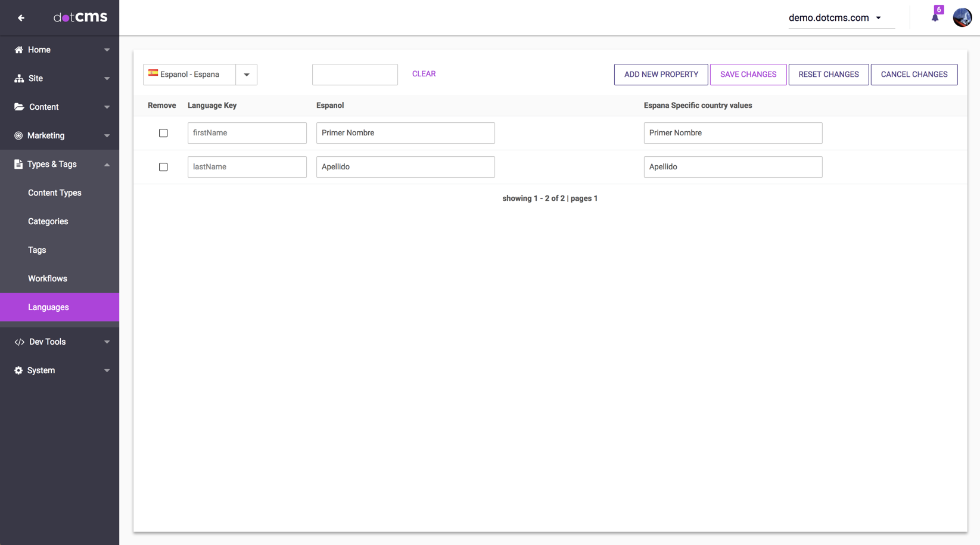Click the Dev Tools code icon
The height and width of the screenshot is (545, 980).
point(19,342)
